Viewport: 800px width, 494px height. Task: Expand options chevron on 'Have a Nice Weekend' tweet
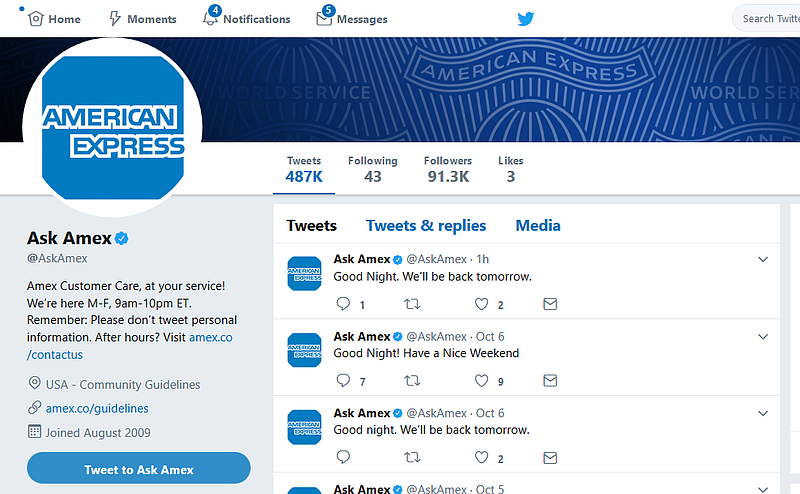(x=763, y=337)
